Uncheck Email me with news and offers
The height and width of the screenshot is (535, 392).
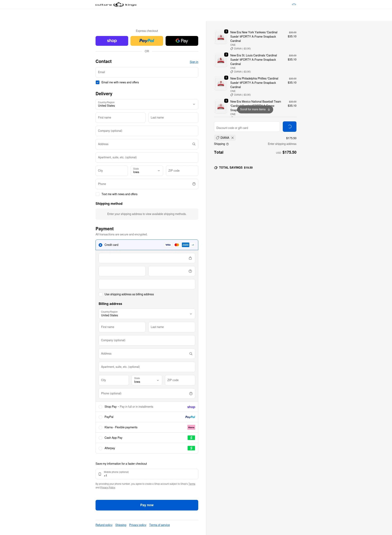click(x=98, y=82)
